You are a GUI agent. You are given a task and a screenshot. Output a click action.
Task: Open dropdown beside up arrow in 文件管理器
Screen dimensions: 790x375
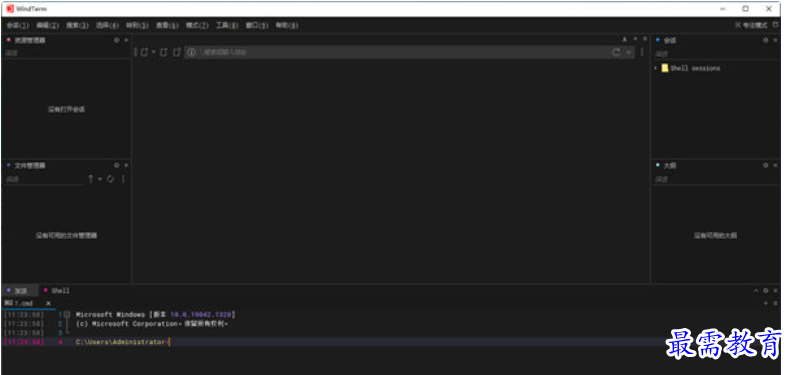100,179
